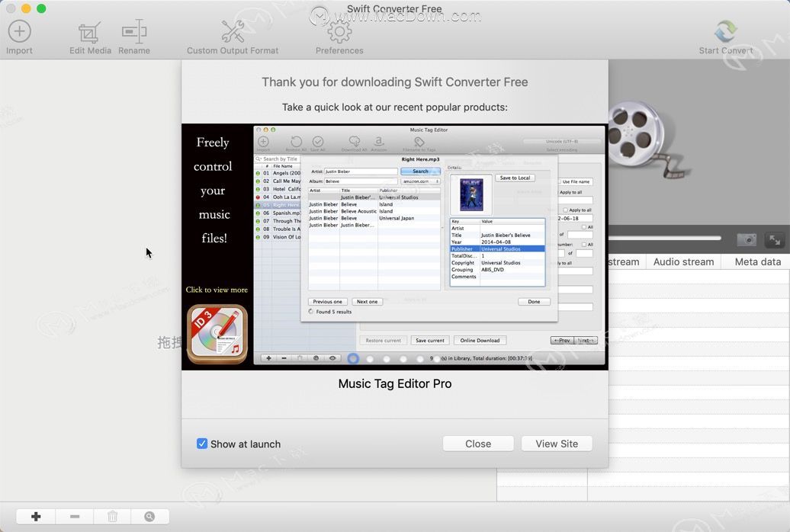790x532 pixels.
Task: Close the welcome dialog with the Close button
Action: coord(478,444)
